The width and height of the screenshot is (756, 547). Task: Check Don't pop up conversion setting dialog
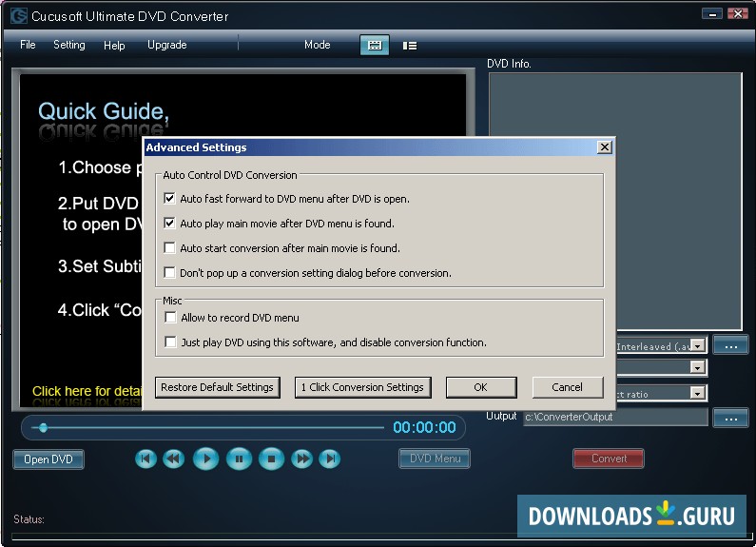[x=169, y=272]
